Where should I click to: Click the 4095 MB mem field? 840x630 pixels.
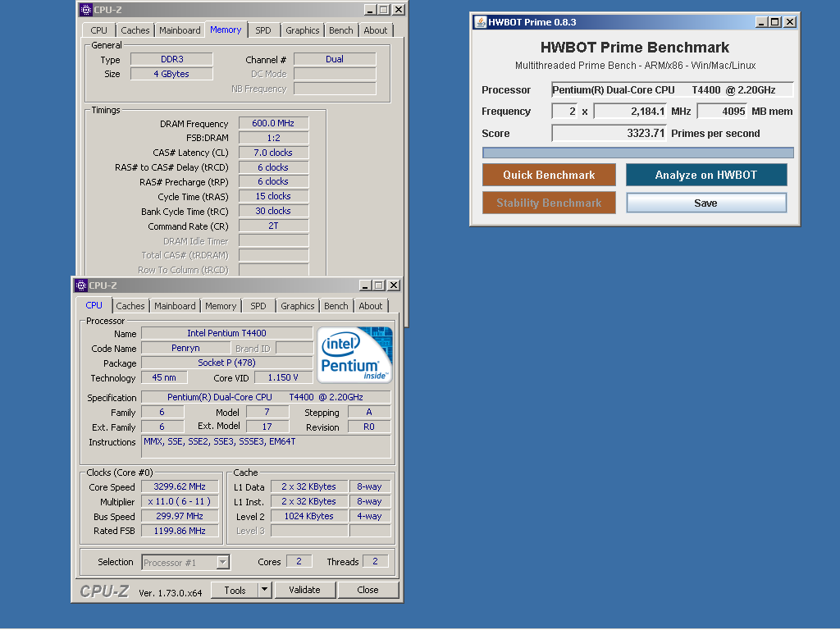(722, 112)
